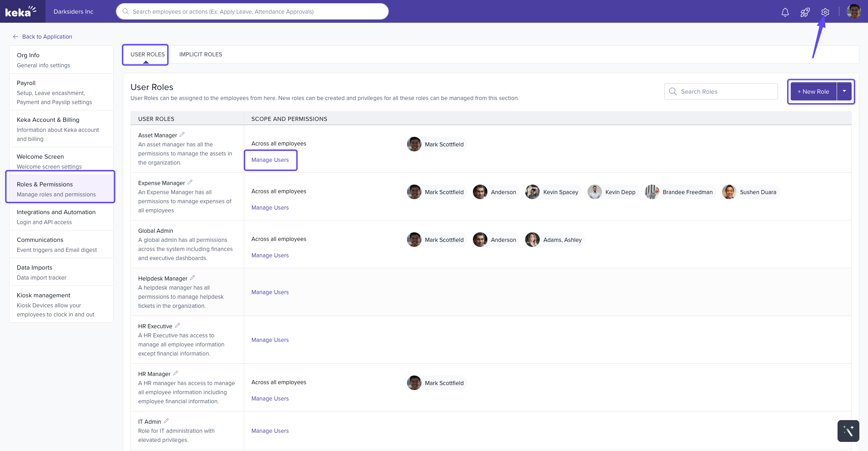868x451 pixels.
Task: Open Integrations and Automation settings
Action: [56, 216]
